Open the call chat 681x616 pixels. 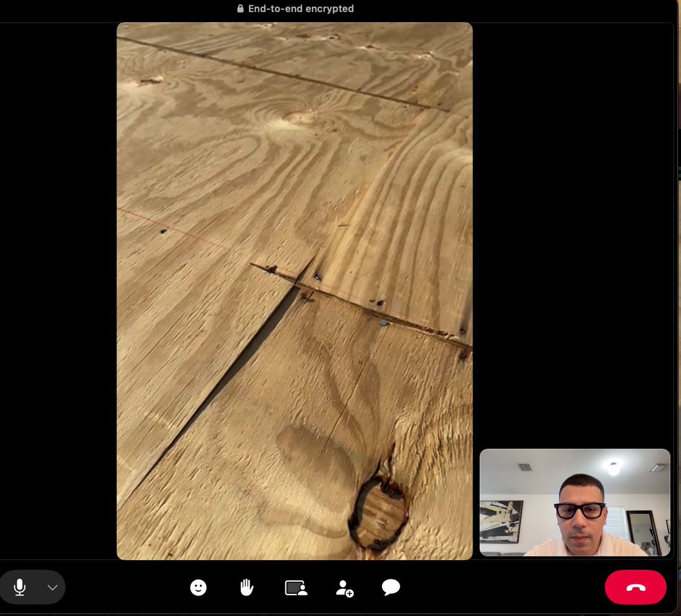(x=391, y=588)
